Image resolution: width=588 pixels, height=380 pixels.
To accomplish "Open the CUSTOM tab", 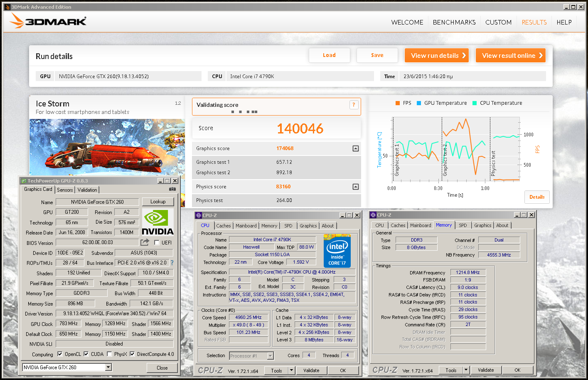I will tap(498, 22).
